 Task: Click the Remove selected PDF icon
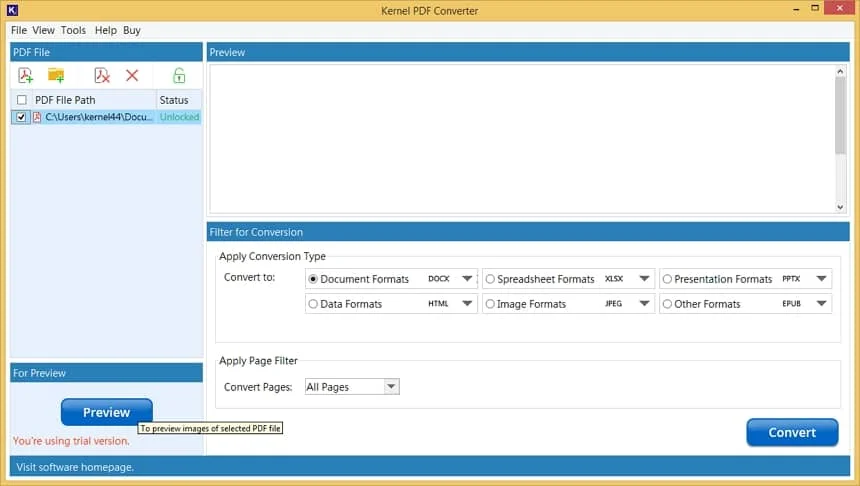(x=102, y=76)
